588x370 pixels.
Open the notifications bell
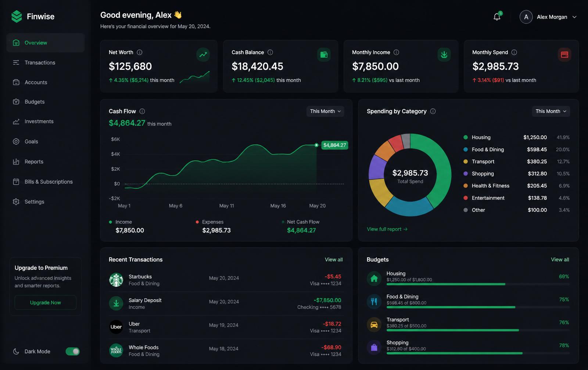click(497, 17)
